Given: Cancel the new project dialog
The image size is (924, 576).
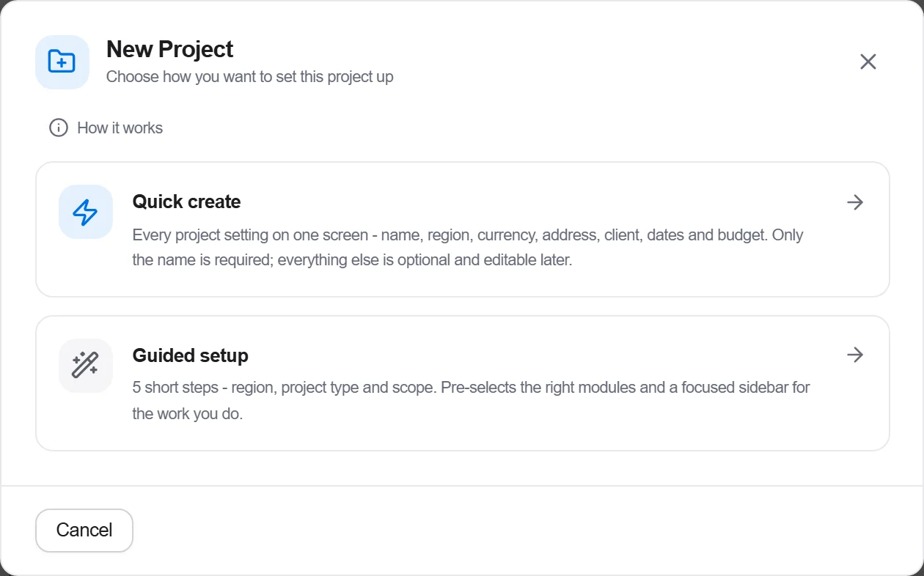Looking at the screenshot, I should point(84,530).
